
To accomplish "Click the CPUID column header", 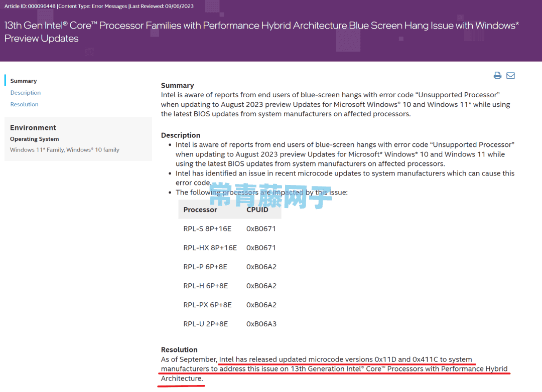I will tap(257, 210).
